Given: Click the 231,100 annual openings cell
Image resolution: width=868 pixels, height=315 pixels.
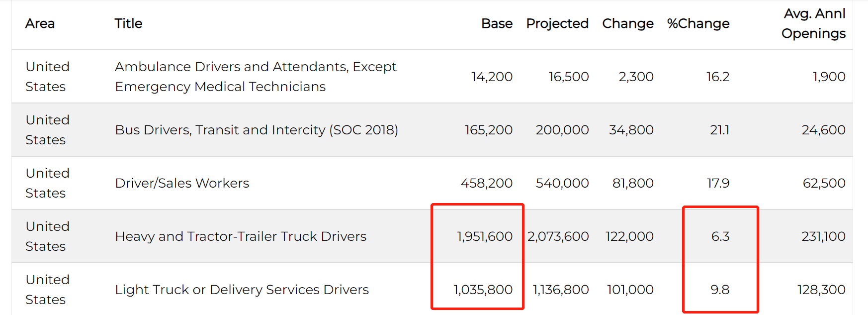Looking at the screenshot, I should (x=823, y=236).
